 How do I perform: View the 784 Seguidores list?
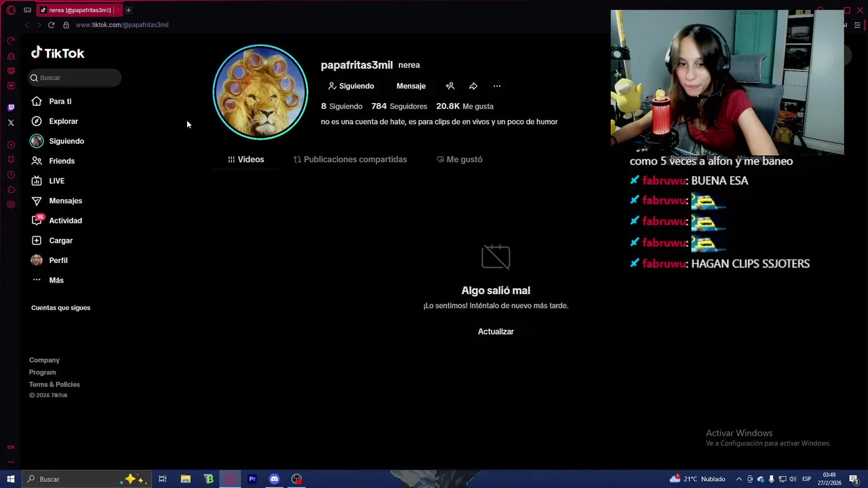[x=399, y=106]
